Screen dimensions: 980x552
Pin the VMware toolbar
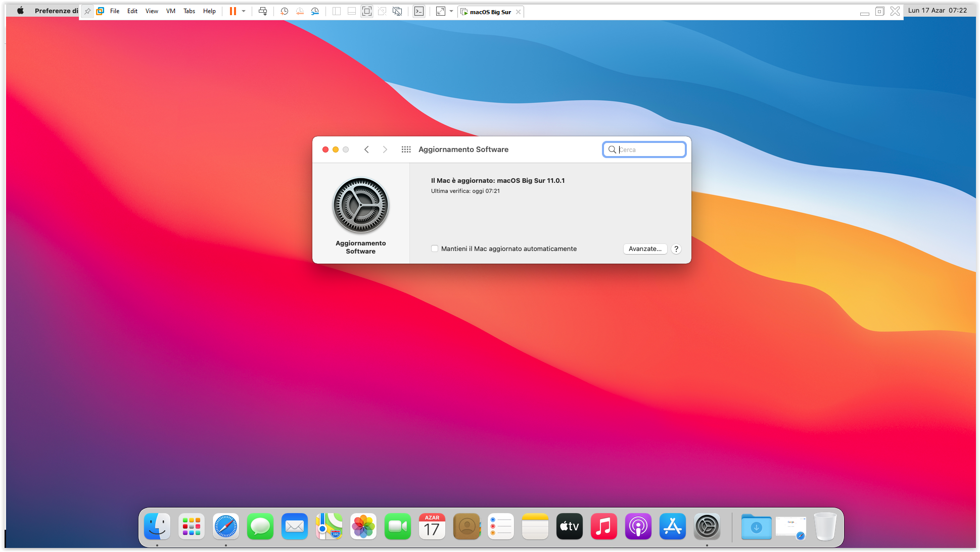[87, 11]
